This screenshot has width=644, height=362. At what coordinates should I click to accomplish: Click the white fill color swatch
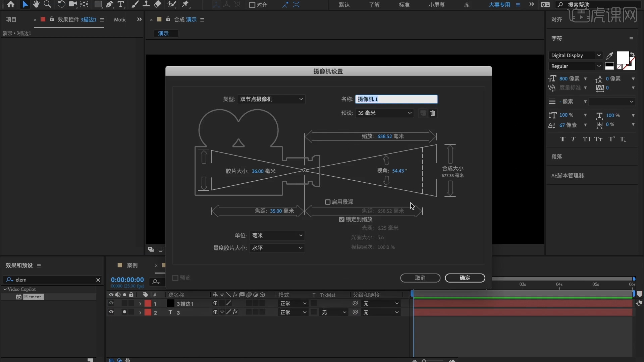(623, 58)
